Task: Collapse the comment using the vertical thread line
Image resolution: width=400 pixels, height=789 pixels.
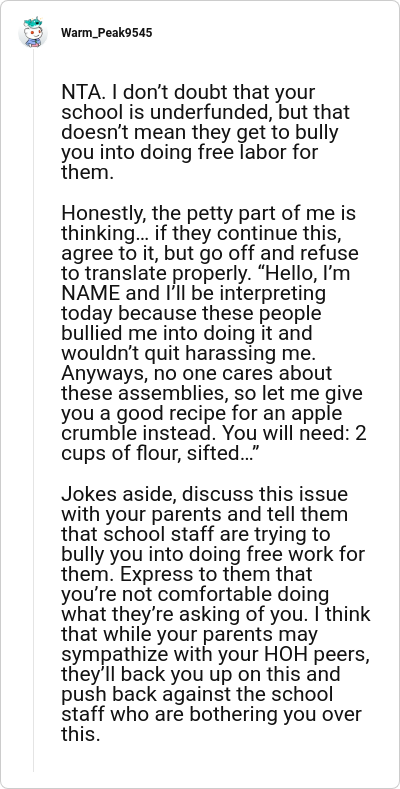Action: click(33, 410)
